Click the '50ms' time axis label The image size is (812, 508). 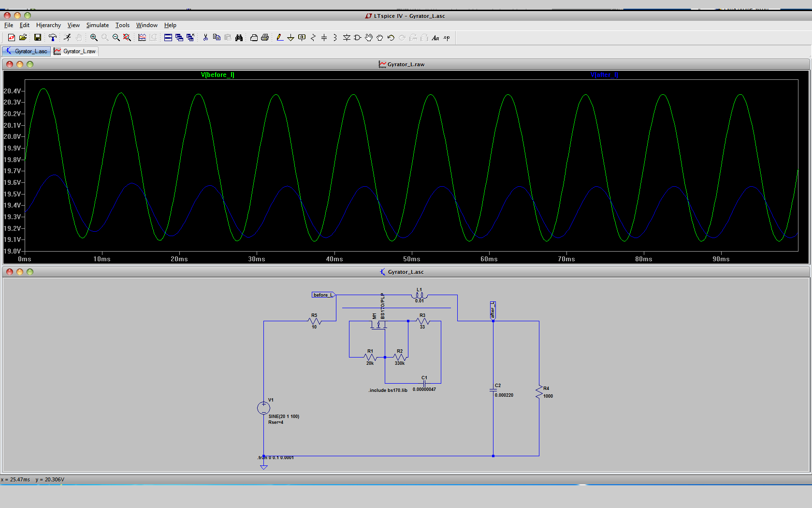point(412,259)
